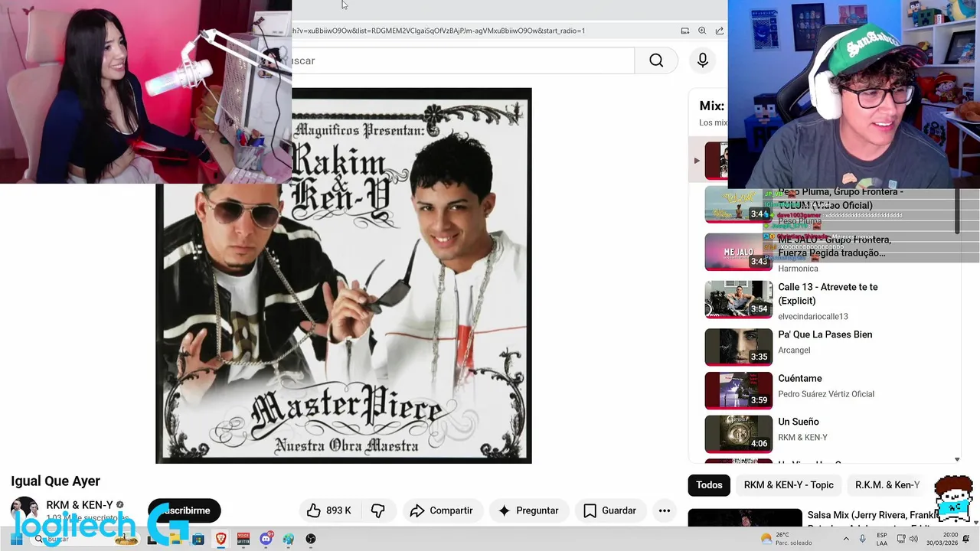Open Calle 13 - Atrevete te te video
Viewport: 980px width, 551px height.
[x=828, y=294]
